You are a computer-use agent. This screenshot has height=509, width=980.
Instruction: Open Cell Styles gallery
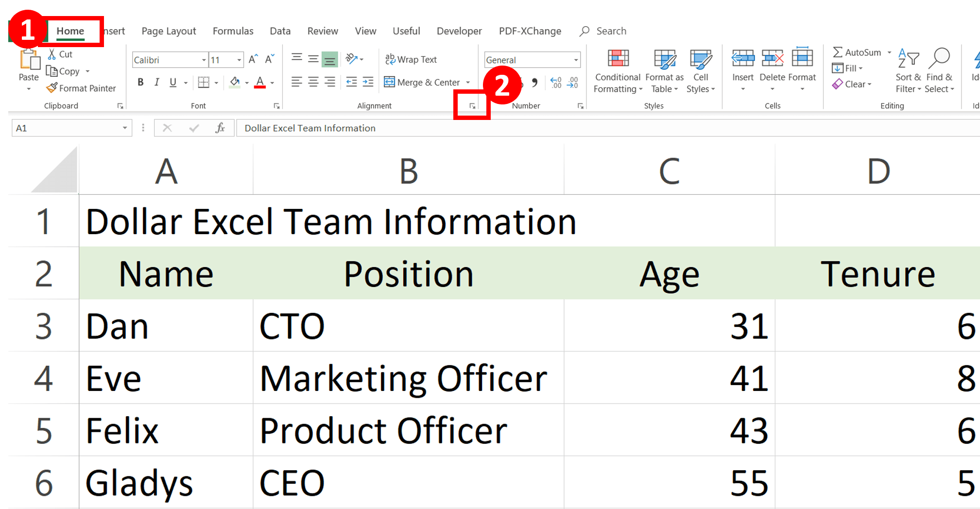coord(701,71)
